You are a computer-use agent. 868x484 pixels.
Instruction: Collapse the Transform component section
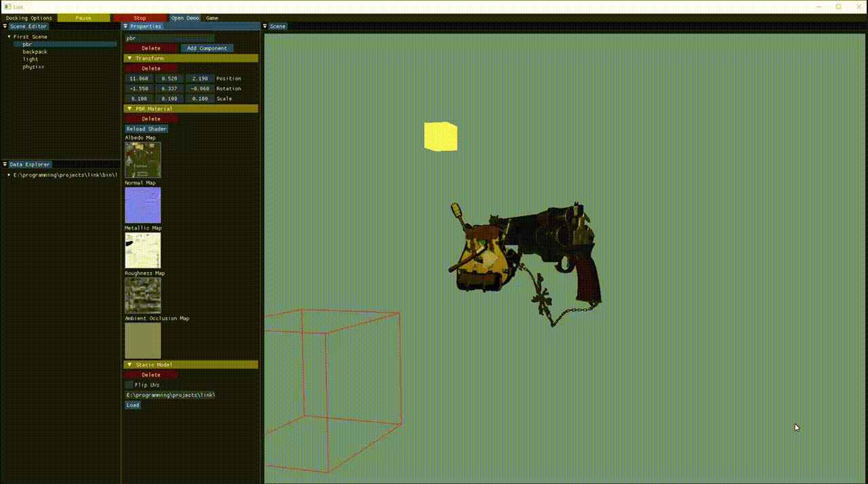(130, 58)
